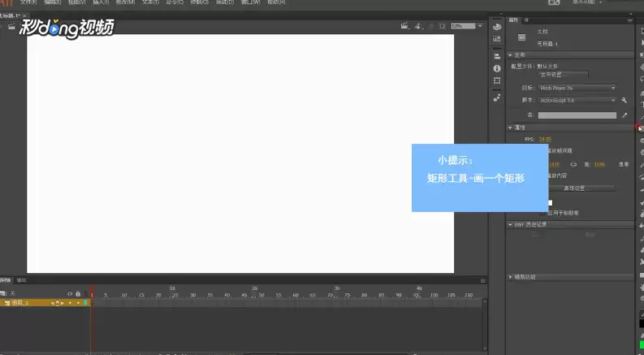The image size is (644, 355).
Task: Select the Text tool in the toolbar
Action: [642, 105]
